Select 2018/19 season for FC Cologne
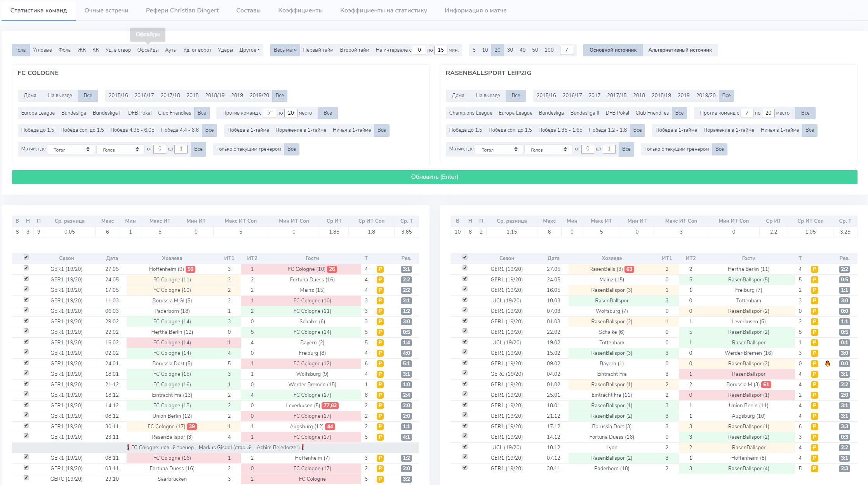Screen dimensions: 868x485 215,95
